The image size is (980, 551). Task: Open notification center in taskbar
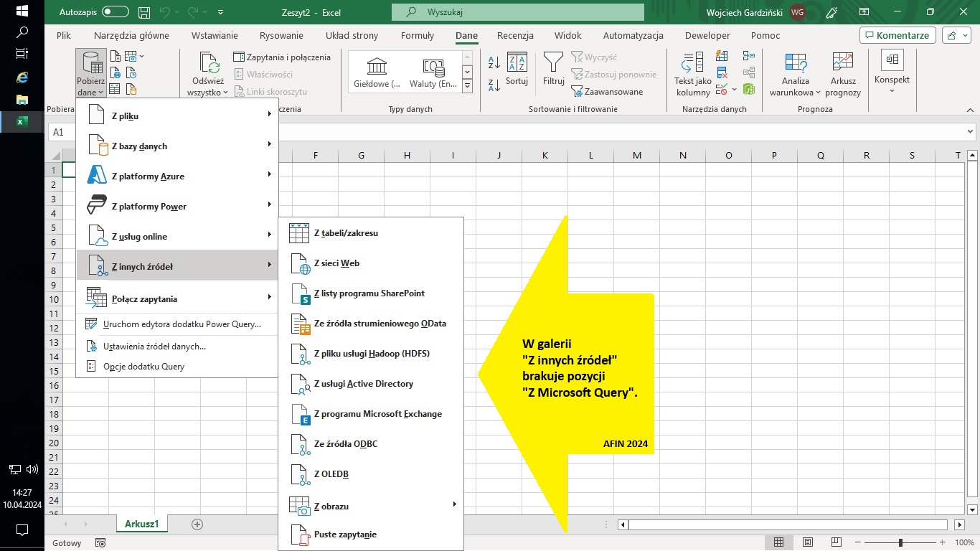pos(22,530)
